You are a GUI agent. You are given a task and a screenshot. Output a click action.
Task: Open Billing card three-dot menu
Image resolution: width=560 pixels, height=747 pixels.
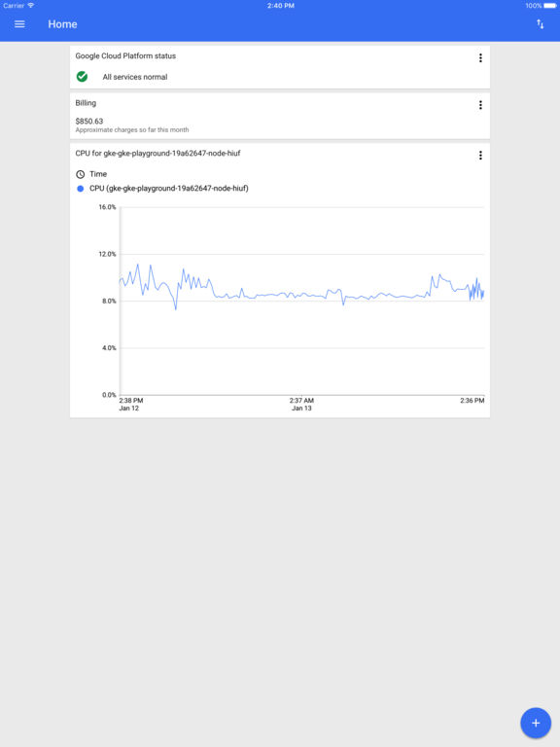pyautogui.click(x=480, y=105)
